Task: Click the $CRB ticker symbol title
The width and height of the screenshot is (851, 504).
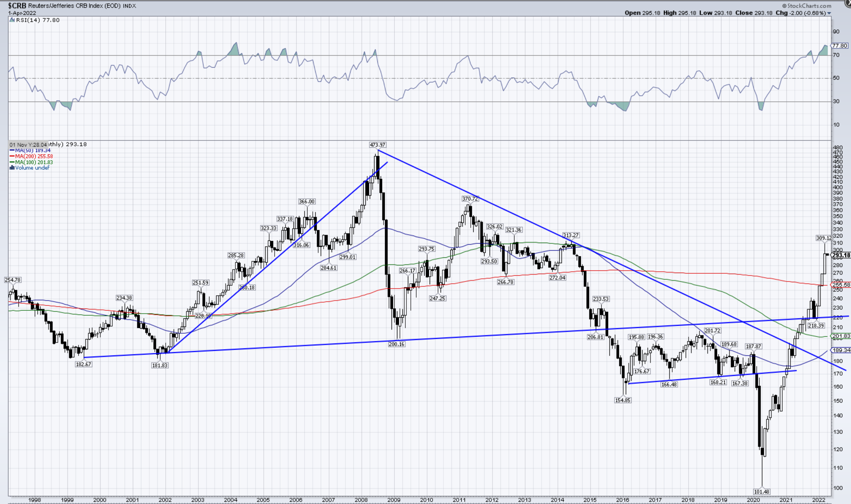Action: (17, 6)
